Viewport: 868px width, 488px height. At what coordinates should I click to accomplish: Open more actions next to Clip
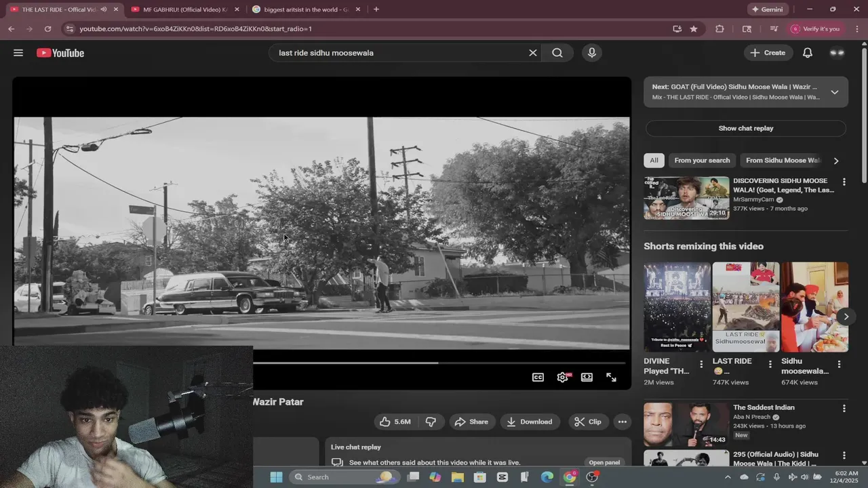(623, 422)
